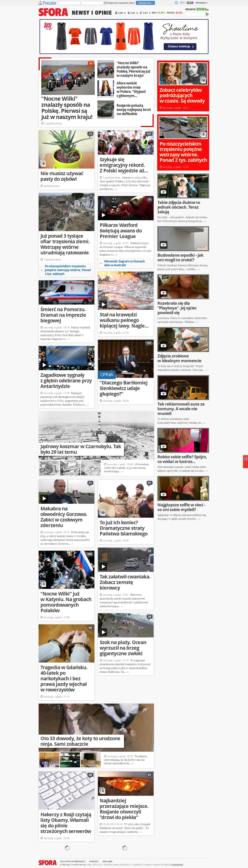Click camera icon on Robisz sobie selfie photo

coord(163,446)
